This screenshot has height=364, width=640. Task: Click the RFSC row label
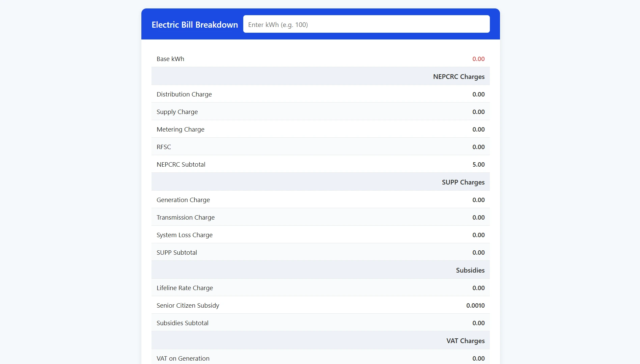[x=164, y=147]
